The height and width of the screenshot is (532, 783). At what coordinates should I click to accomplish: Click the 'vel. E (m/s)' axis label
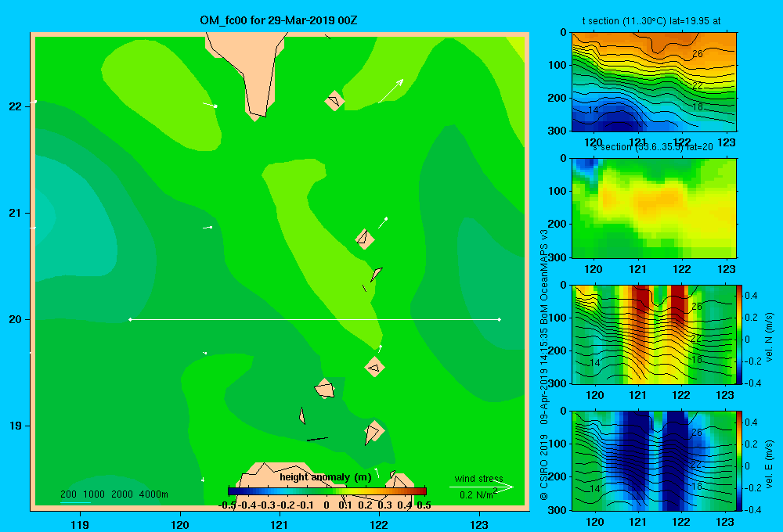(770, 463)
